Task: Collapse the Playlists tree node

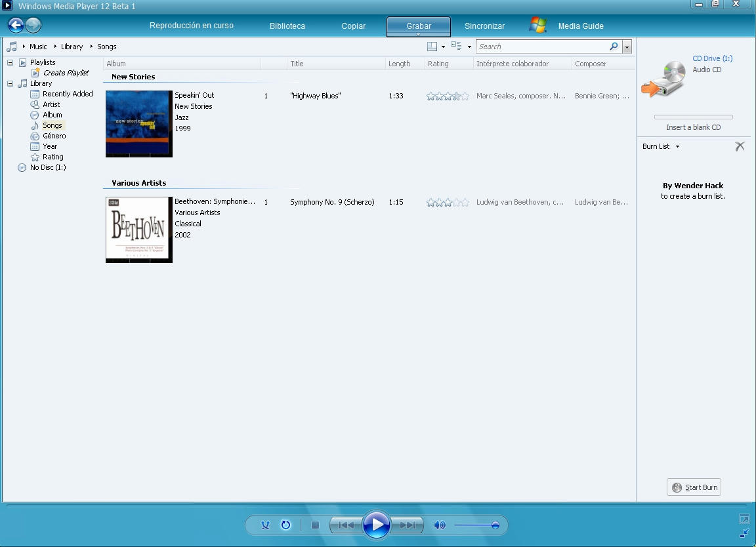Action: 9,62
